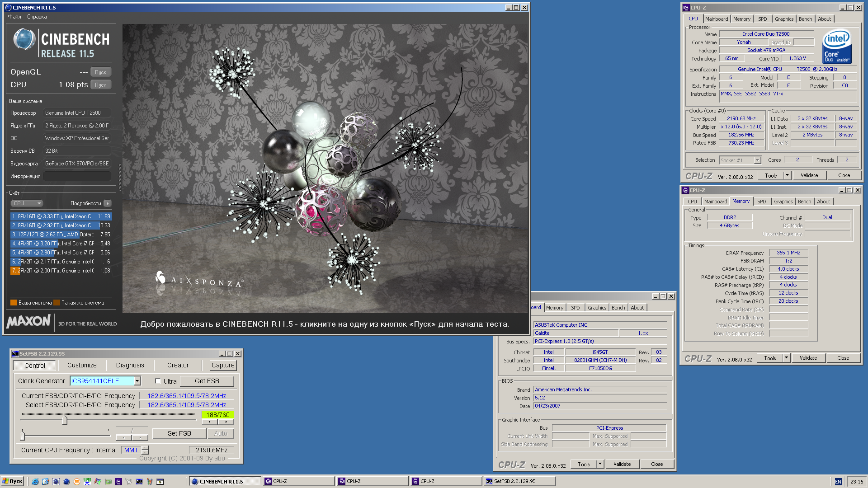868x488 pixels.
Task: Click the Информация input field in Cinebench
Action: pyautogui.click(x=77, y=176)
